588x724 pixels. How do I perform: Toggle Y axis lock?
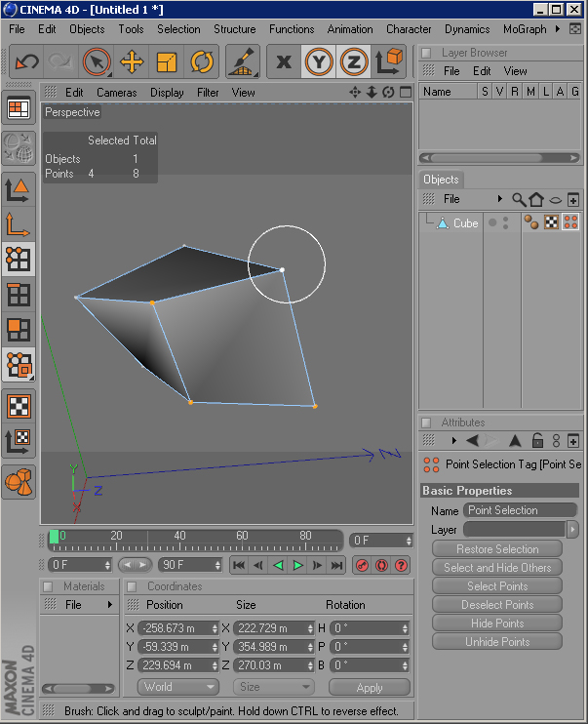[319, 61]
